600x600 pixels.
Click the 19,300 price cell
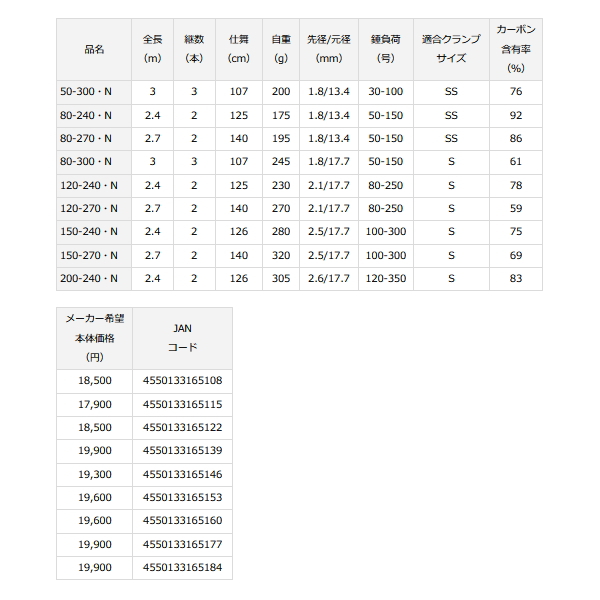click(x=95, y=475)
